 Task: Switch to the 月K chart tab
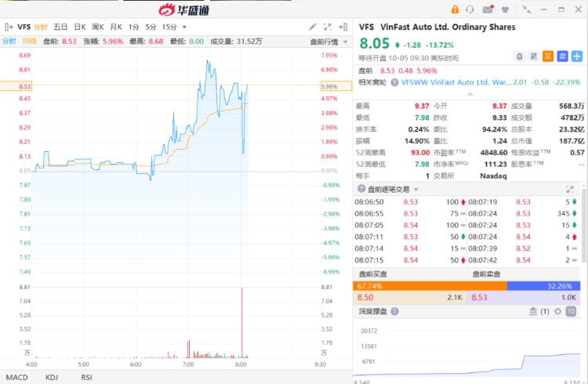(116, 27)
